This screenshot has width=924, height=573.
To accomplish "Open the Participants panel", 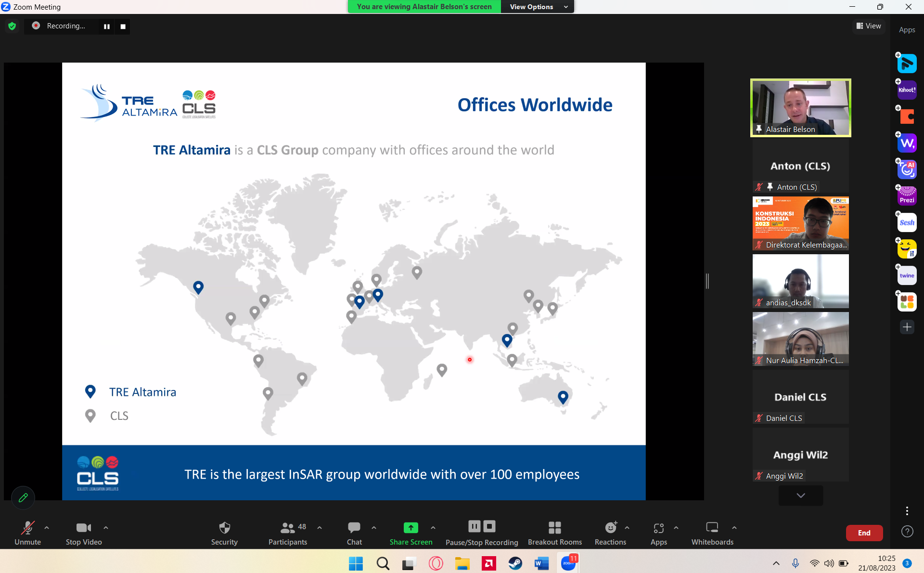I will [x=288, y=533].
